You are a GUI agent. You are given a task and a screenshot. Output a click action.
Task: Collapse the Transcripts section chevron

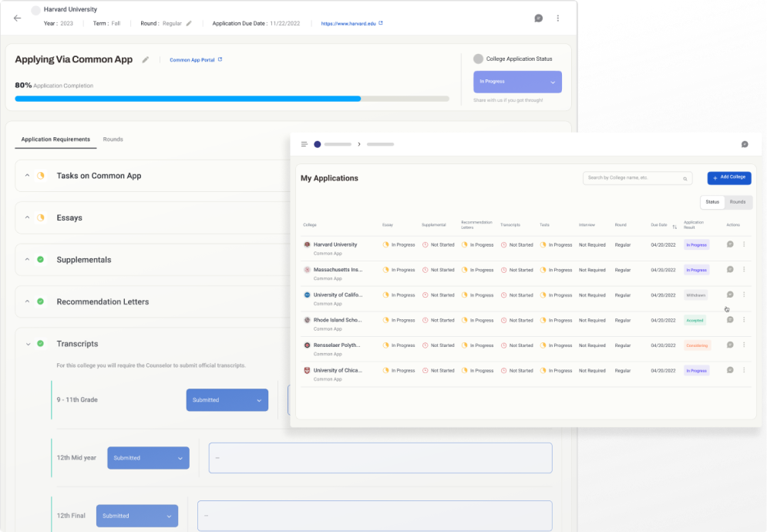[28, 344]
